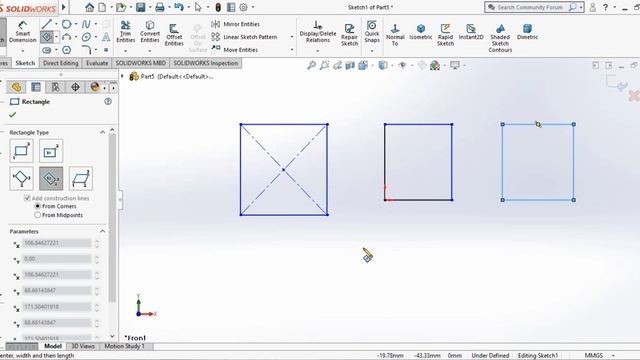Click Normal To view
Image resolution: width=640 pixels, height=360 pixels.
pos(395,35)
